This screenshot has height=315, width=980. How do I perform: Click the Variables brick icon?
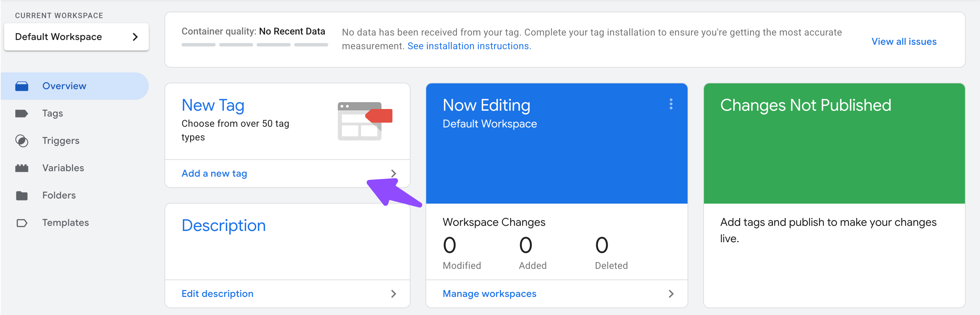click(22, 168)
